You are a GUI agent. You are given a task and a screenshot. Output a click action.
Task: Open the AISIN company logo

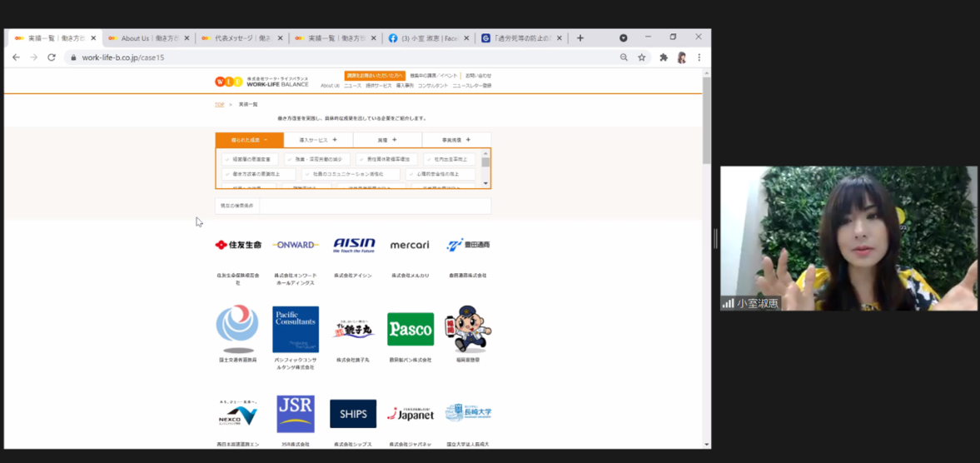(x=354, y=245)
